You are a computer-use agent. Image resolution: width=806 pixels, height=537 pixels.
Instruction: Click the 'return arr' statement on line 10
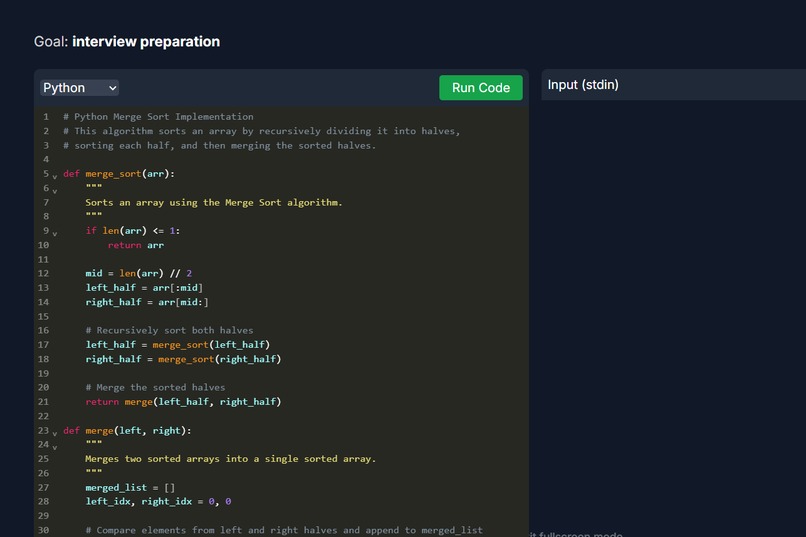point(136,245)
